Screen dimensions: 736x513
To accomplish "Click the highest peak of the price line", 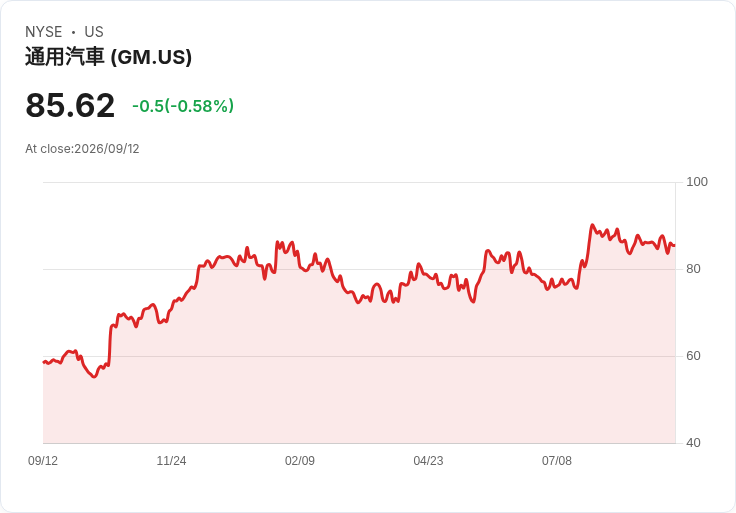I will coord(592,225).
